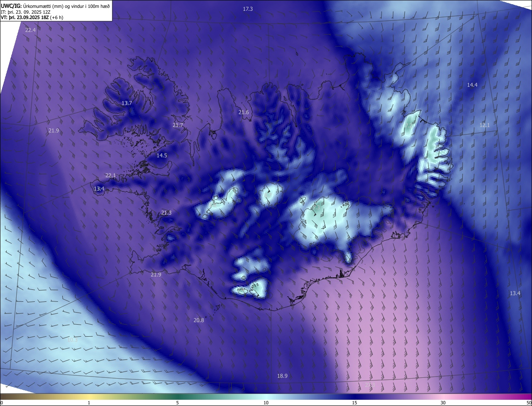The image size is (532, 406).
Task: Click the 10.3 value label
Action: coord(72,340)
